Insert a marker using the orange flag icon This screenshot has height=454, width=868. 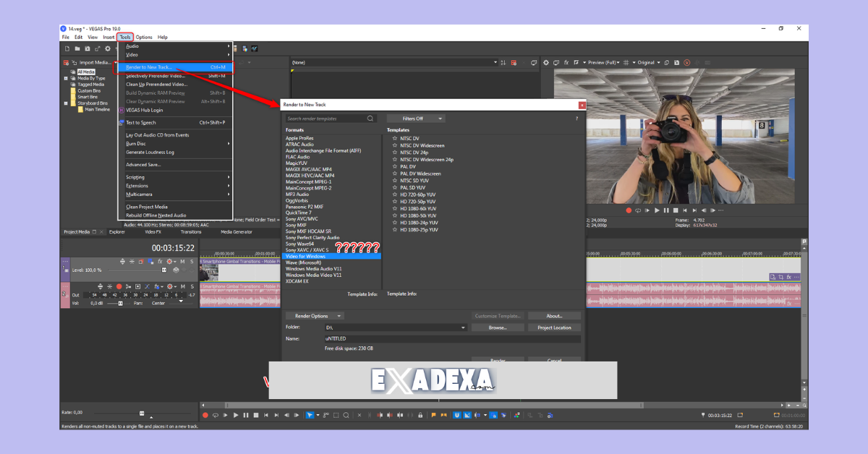pyautogui.click(x=433, y=415)
